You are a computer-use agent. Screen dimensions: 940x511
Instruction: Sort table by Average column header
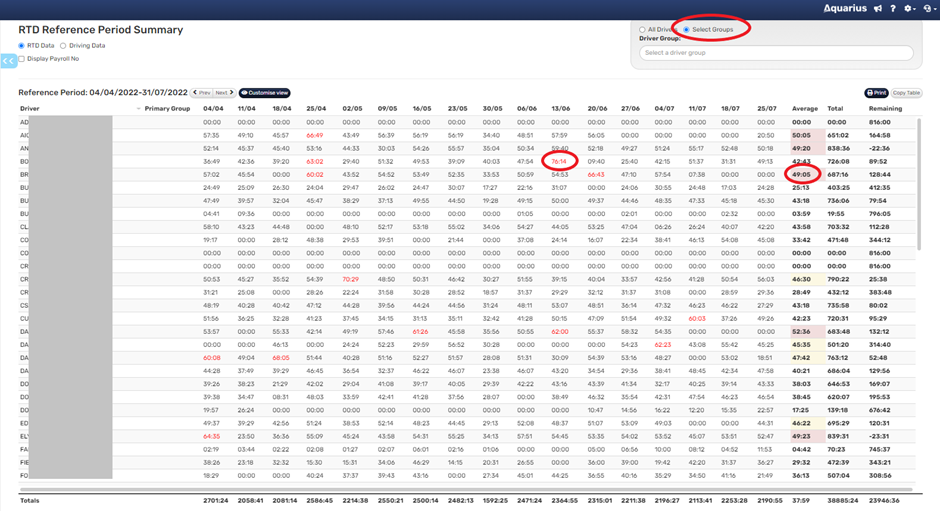804,108
